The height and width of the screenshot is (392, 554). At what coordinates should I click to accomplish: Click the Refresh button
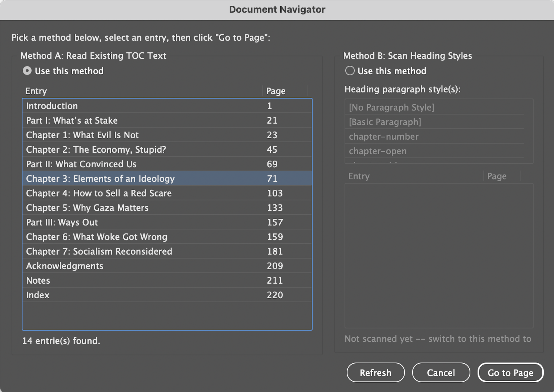[375, 373]
